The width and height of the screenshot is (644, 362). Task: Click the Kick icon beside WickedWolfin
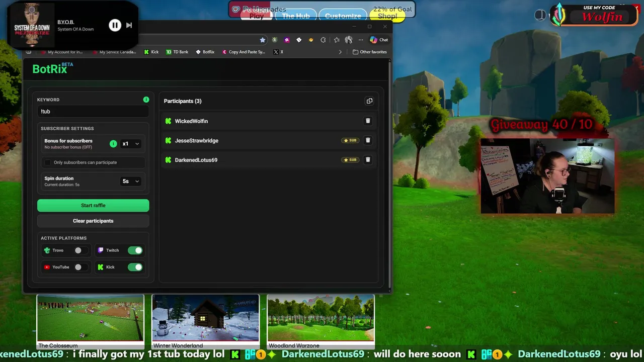[168, 121]
